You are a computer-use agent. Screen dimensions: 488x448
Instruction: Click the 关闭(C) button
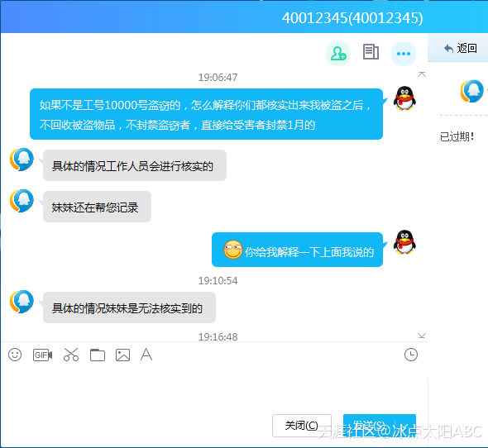point(302,426)
